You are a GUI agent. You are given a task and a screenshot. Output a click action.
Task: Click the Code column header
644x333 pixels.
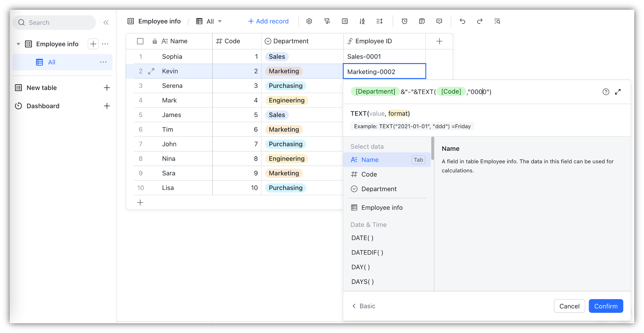(237, 41)
